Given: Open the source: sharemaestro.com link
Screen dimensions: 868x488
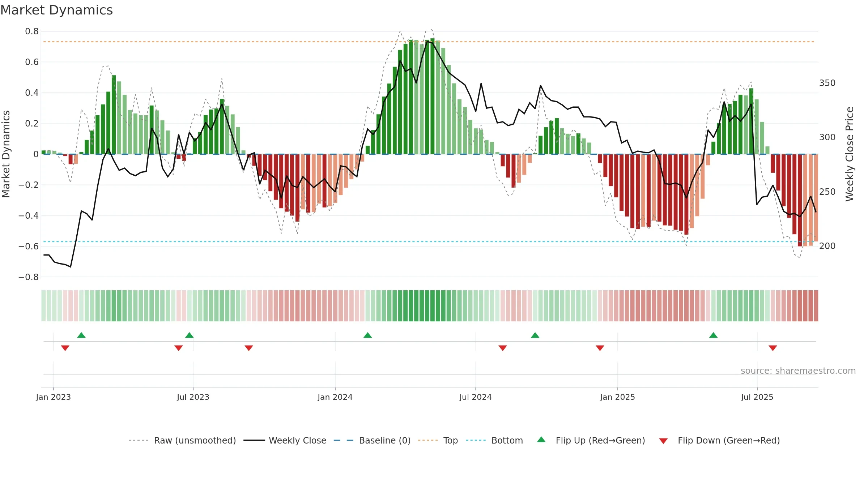Looking at the screenshot, I should click(798, 371).
